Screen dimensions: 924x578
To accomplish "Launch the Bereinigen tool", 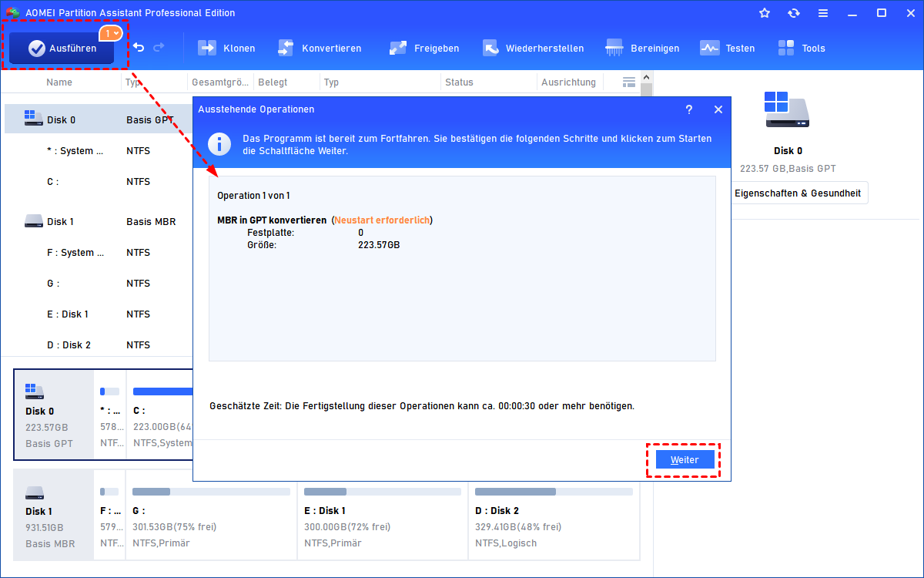I will pyautogui.click(x=643, y=49).
